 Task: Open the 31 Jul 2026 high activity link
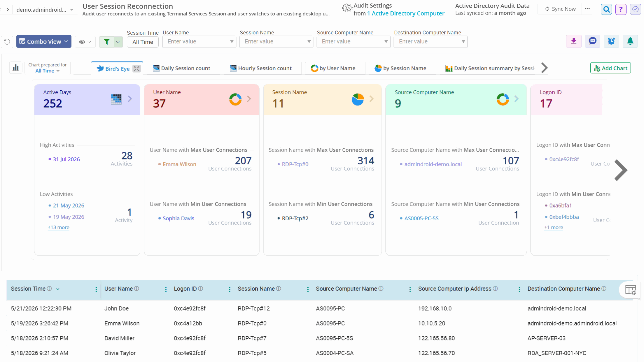pyautogui.click(x=66, y=159)
